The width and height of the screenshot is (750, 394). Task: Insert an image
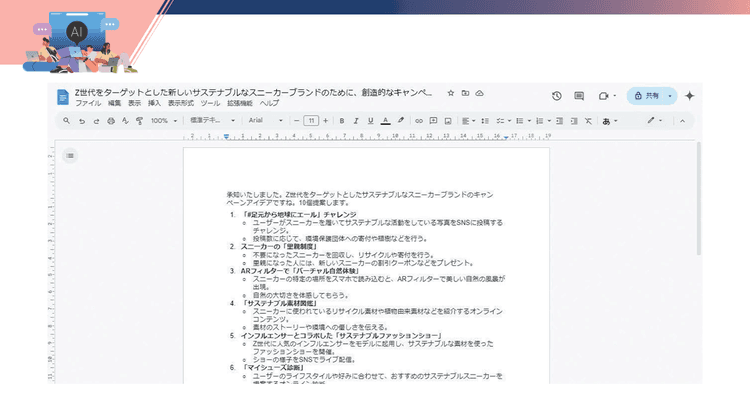[448, 121]
